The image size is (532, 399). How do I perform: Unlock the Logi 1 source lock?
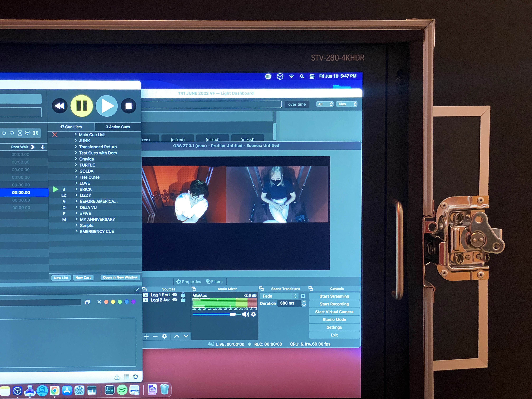[x=183, y=295]
